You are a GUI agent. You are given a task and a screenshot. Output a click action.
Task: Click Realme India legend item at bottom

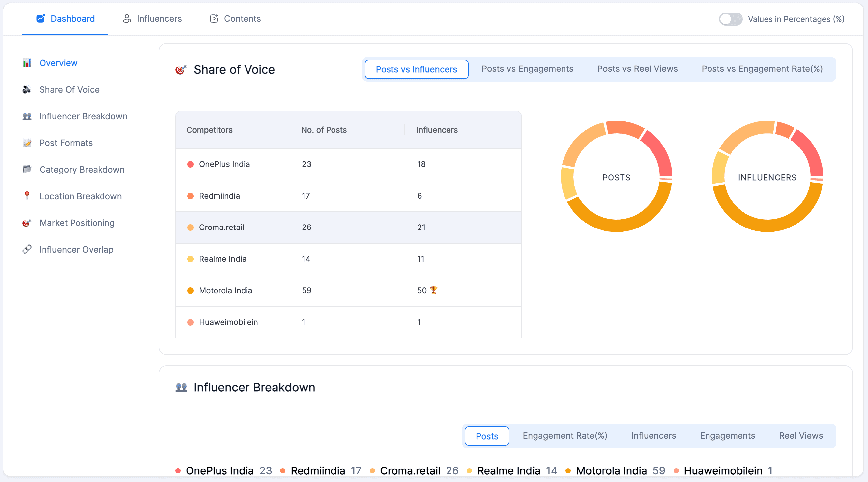pos(512,470)
